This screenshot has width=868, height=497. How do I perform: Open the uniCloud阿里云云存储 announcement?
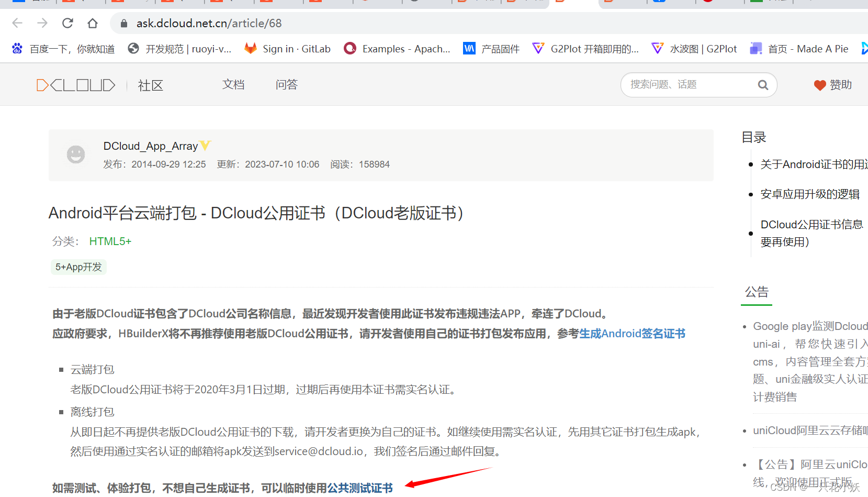[x=810, y=430]
